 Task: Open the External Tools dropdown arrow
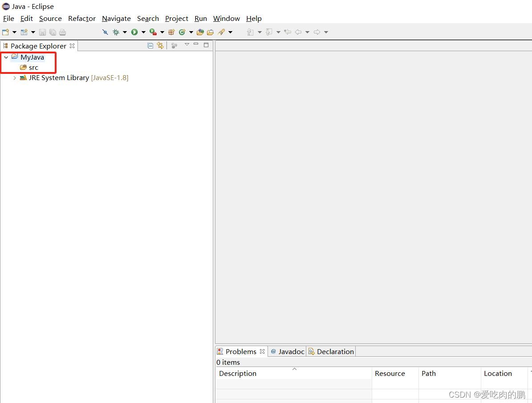point(162,32)
